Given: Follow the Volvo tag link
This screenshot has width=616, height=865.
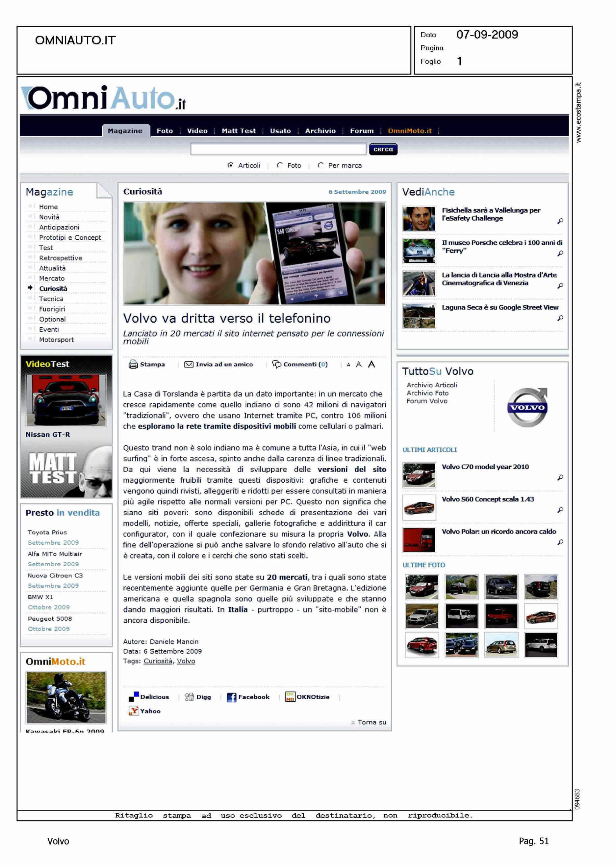Looking at the screenshot, I should pos(186,661).
